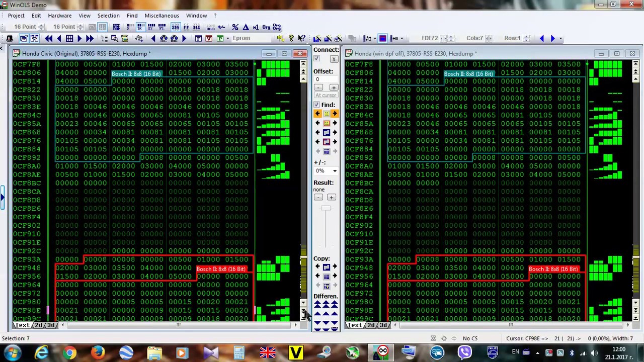Activate the context help pointer icon
Image resolution: width=644 pixels, height=362 pixels.
301,38
